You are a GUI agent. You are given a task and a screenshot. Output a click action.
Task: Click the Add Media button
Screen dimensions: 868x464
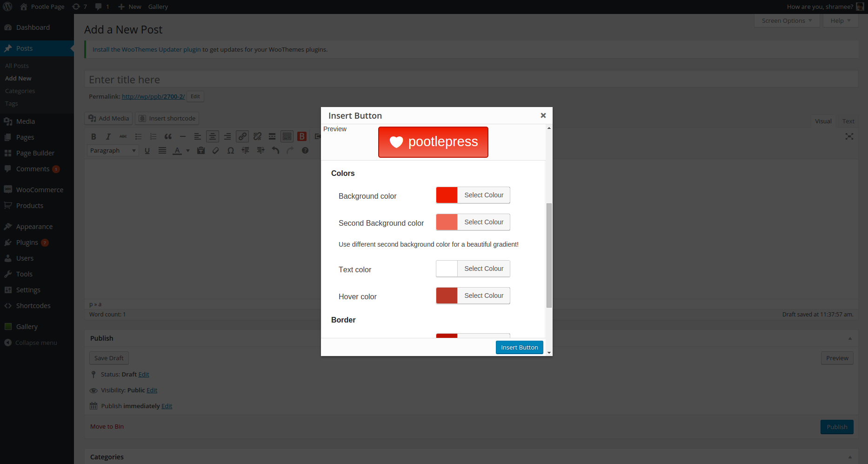tap(108, 118)
